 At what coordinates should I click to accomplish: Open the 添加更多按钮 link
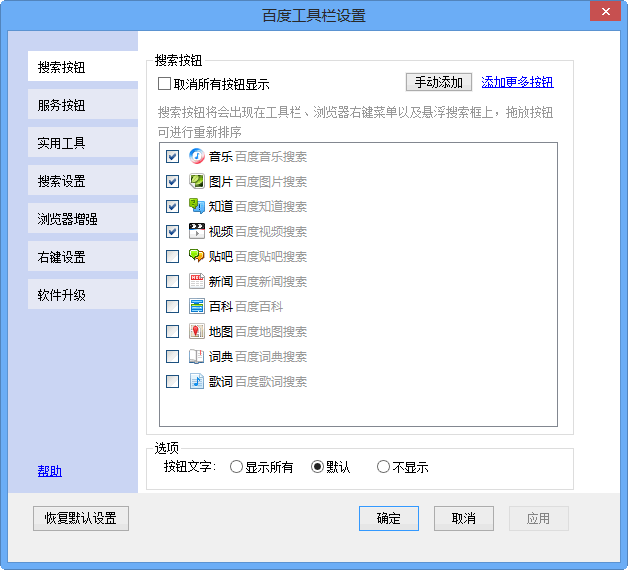[517, 82]
